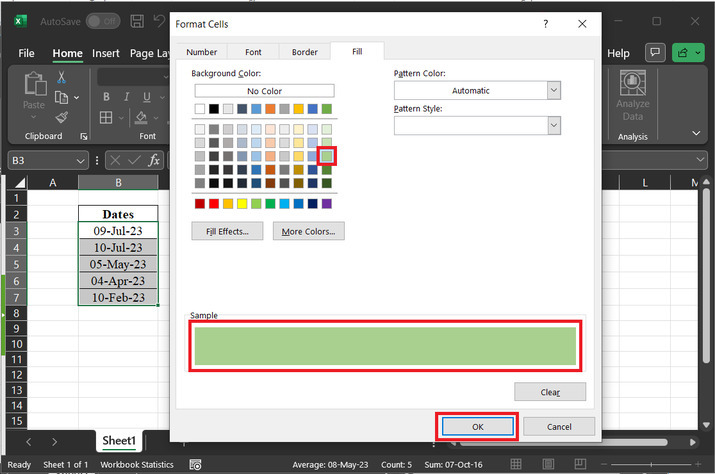715x474 pixels.
Task: Click the Excel app logo icon
Action: tap(20, 21)
